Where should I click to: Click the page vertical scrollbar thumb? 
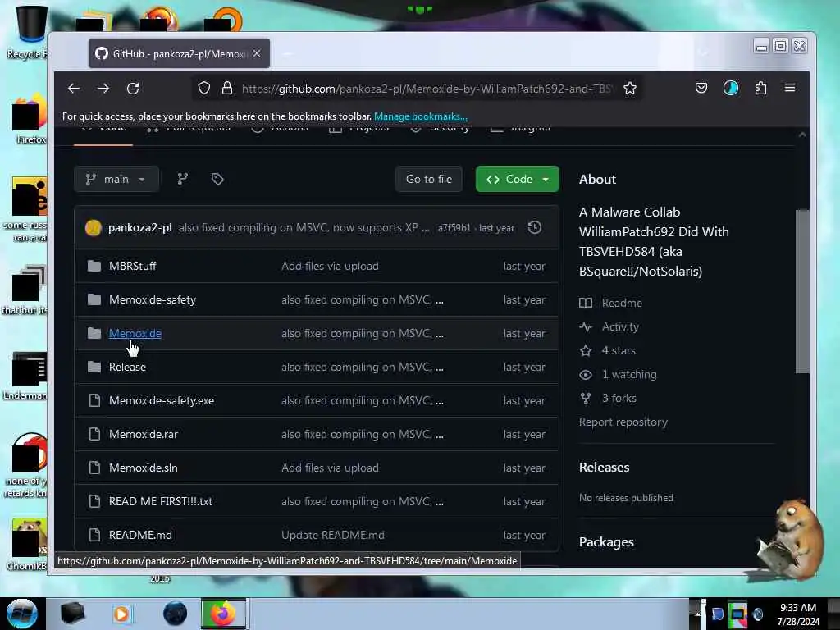802,291
